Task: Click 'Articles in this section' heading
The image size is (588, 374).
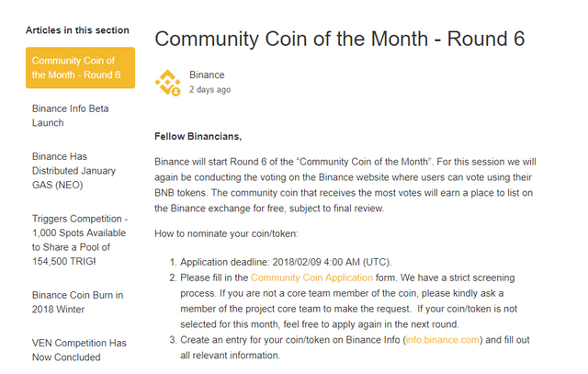Action: point(77,30)
